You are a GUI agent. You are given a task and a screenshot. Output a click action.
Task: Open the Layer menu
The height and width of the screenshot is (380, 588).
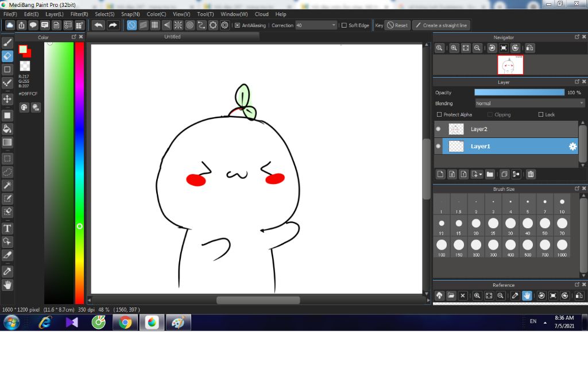[x=55, y=14]
